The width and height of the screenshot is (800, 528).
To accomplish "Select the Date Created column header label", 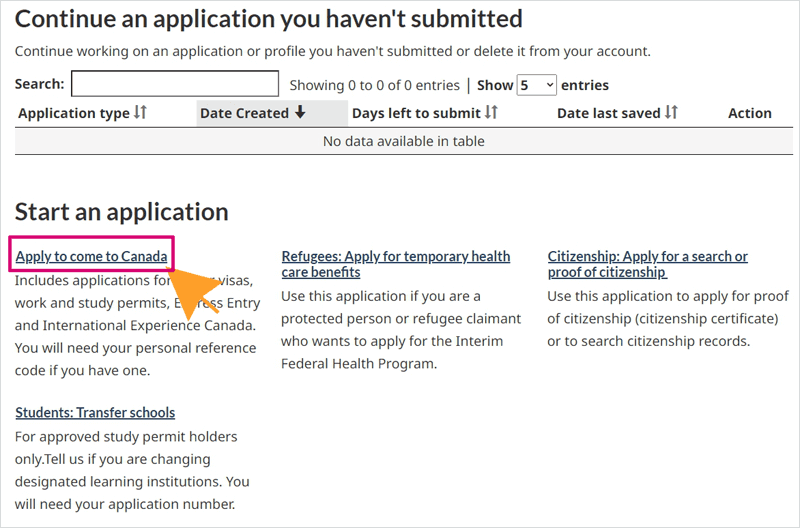I will coord(244,113).
